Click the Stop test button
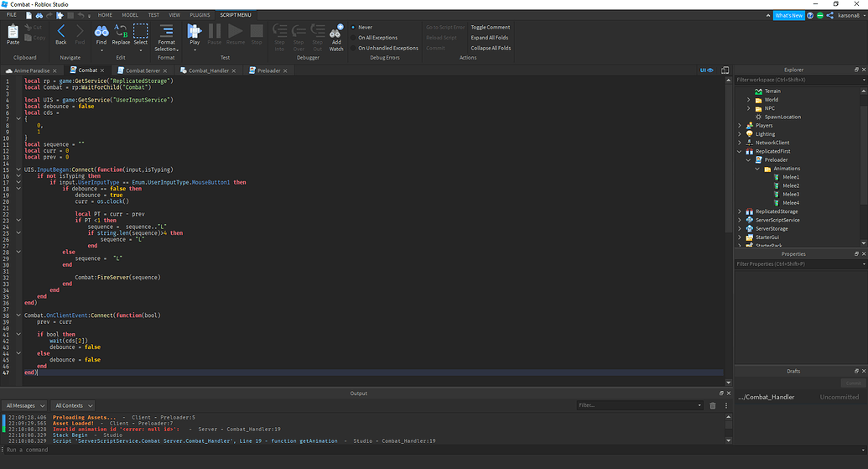Screen dimensions: 868x469 tap(257, 30)
